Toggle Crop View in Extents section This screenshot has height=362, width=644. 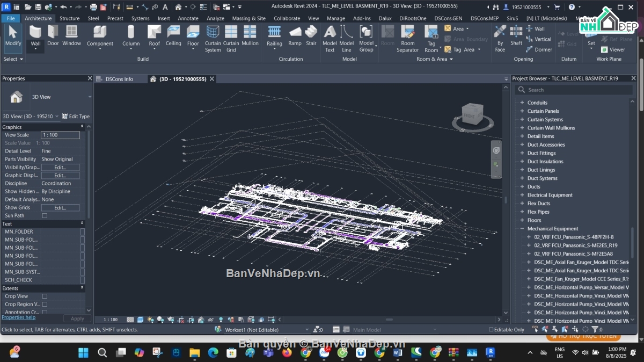pos(45,296)
